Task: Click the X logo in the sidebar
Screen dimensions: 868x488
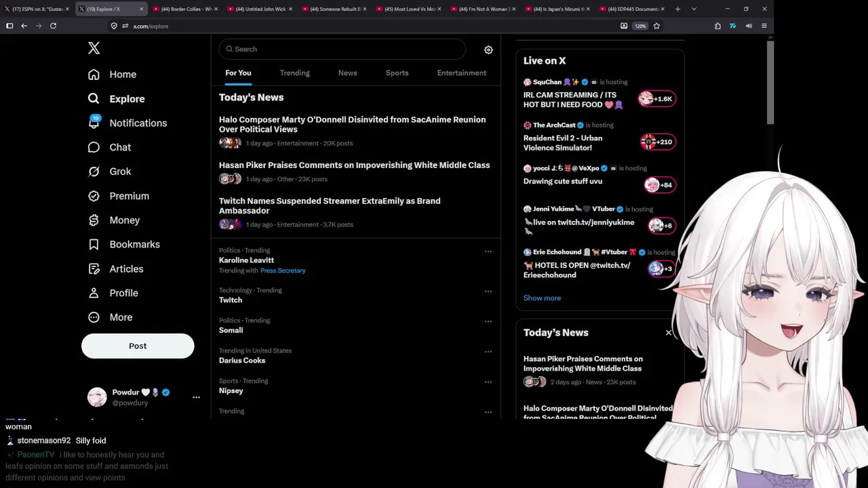Action: (x=94, y=47)
